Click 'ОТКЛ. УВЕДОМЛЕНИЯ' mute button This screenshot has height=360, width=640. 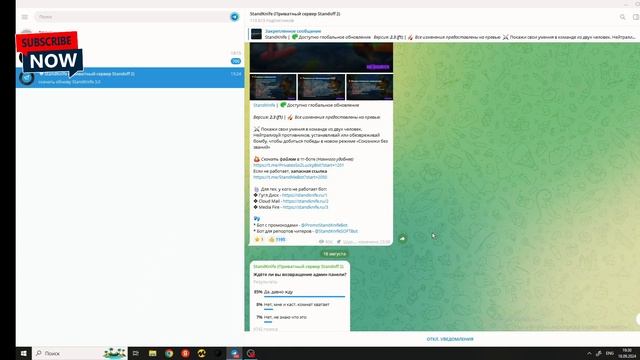coord(450,339)
